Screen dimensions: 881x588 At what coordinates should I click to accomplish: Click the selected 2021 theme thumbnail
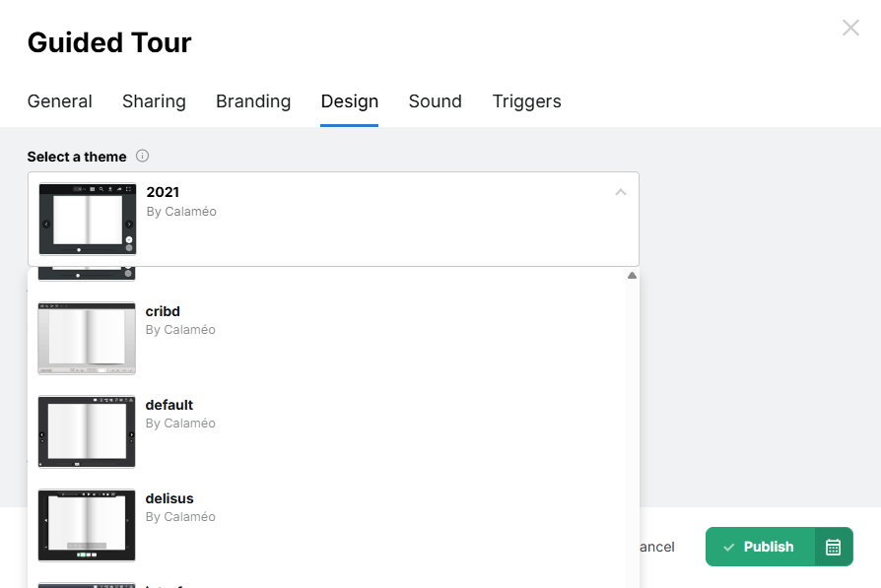point(88,219)
